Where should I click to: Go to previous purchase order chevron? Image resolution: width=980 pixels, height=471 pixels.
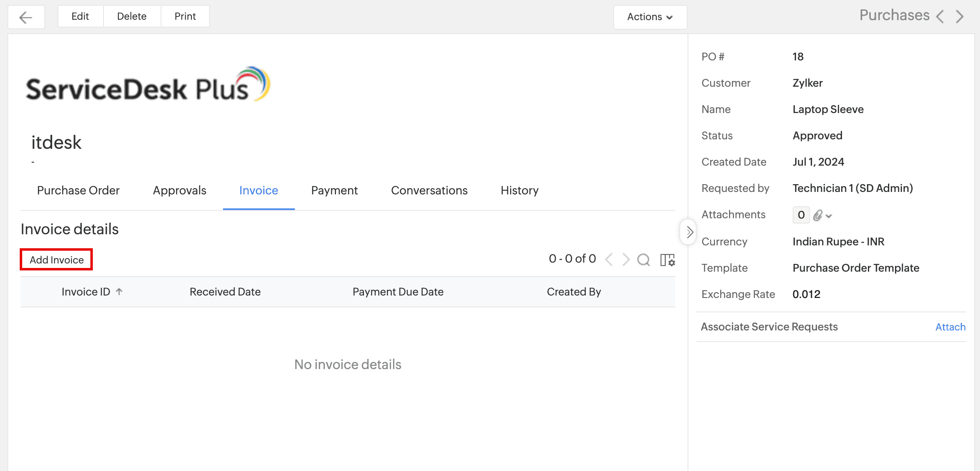pyautogui.click(x=940, y=16)
